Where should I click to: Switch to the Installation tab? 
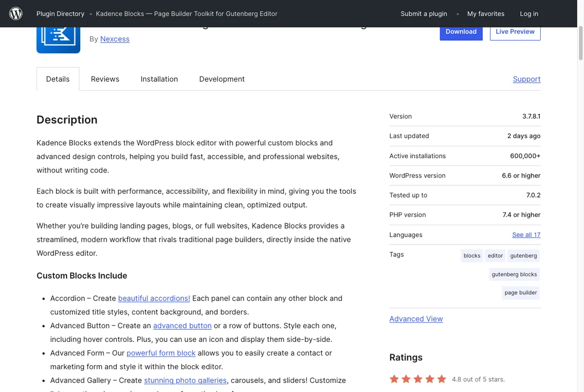(159, 79)
